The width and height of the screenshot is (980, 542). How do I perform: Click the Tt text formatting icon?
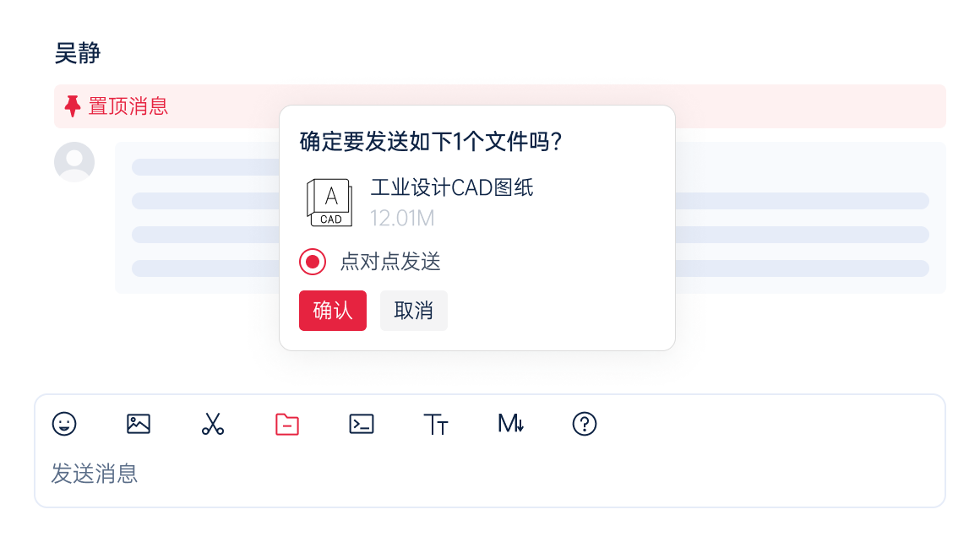point(436,425)
